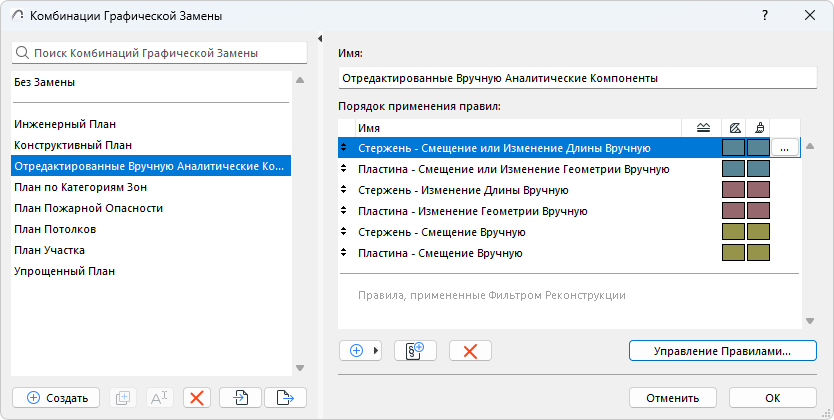
Task: Click the rename combination icon
Action: [x=159, y=397]
